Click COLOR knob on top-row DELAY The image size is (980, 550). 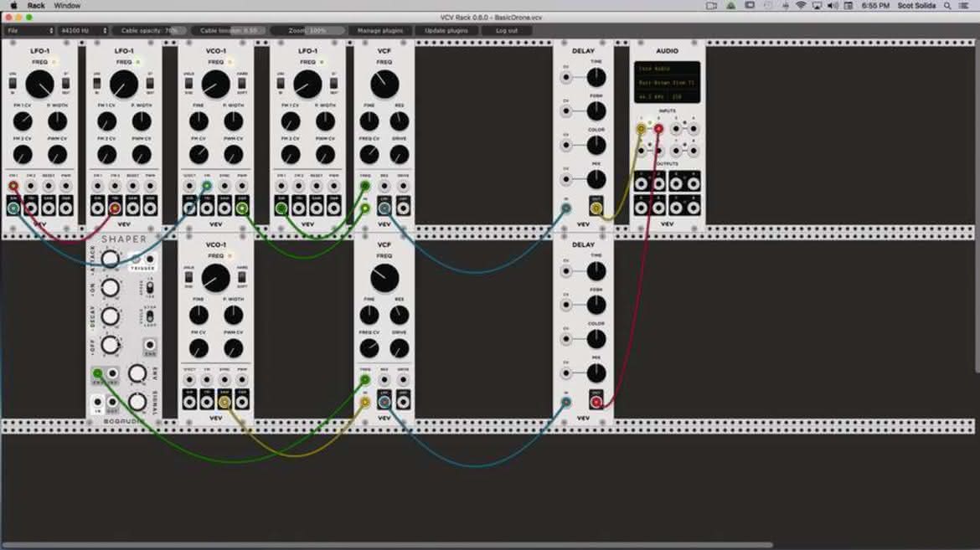pos(596,145)
